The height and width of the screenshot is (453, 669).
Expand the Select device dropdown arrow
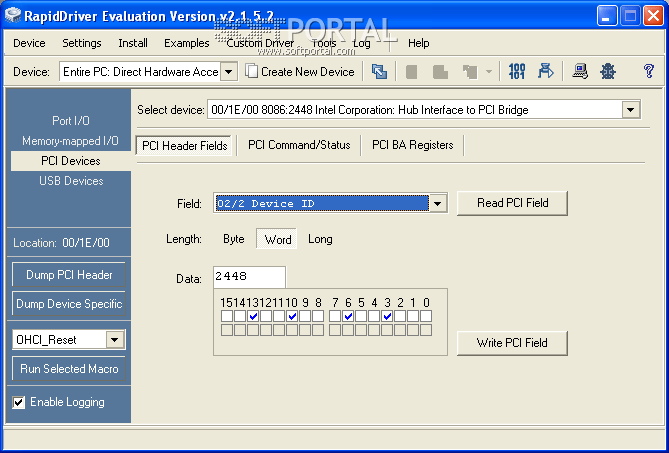pos(631,110)
